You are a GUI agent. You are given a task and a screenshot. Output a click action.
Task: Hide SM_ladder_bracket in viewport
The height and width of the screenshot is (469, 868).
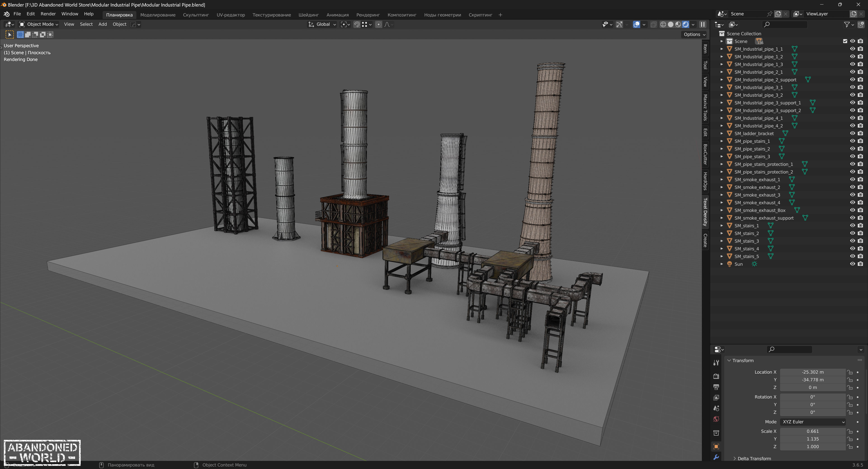click(x=852, y=133)
